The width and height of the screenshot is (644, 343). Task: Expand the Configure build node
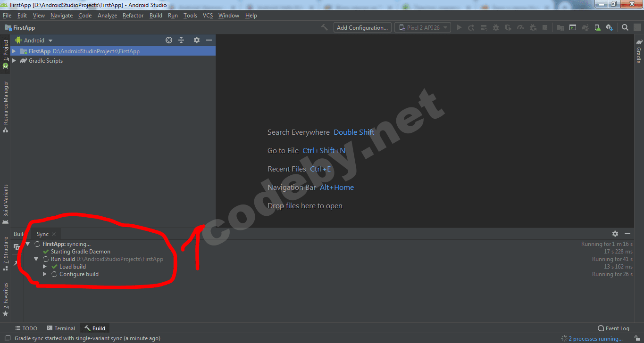tap(45, 274)
